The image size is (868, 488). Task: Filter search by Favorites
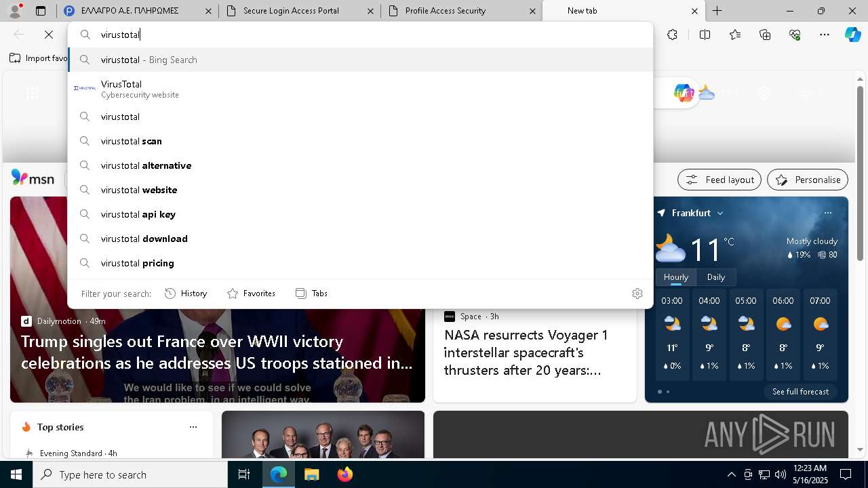[x=251, y=293]
